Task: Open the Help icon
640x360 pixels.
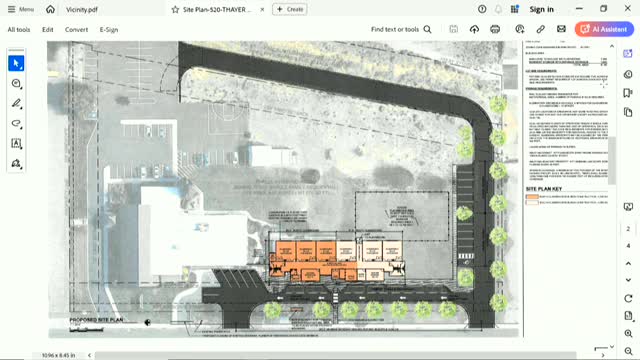Action: coord(482,9)
